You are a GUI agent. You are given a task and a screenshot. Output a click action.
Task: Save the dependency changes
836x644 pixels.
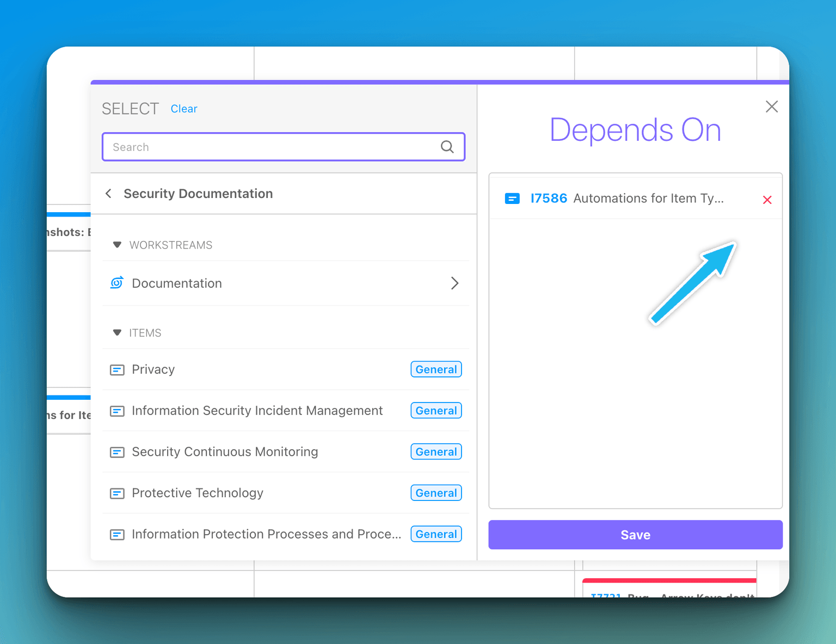click(635, 535)
